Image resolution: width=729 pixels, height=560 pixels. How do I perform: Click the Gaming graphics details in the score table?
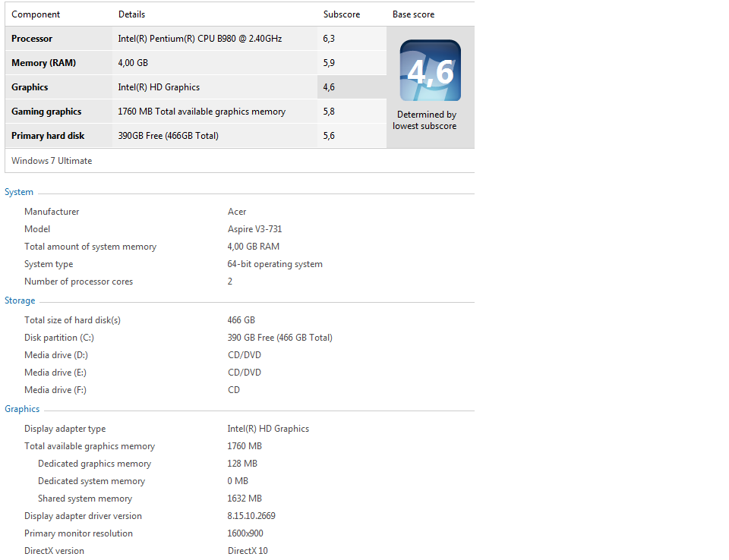[202, 112]
